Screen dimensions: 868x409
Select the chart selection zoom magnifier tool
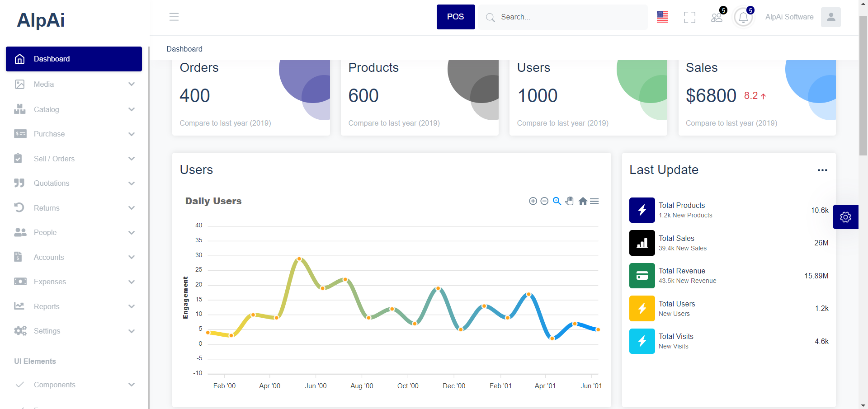(x=557, y=201)
